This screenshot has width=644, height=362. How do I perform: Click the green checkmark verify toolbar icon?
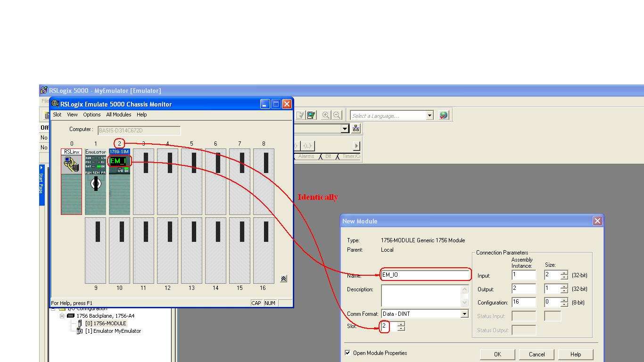[310, 115]
